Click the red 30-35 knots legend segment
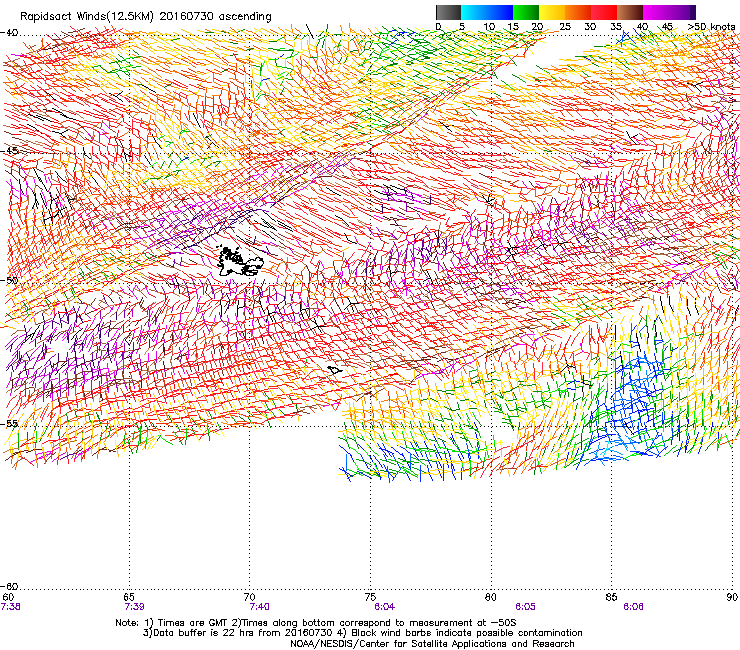 pyautogui.click(x=604, y=12)
